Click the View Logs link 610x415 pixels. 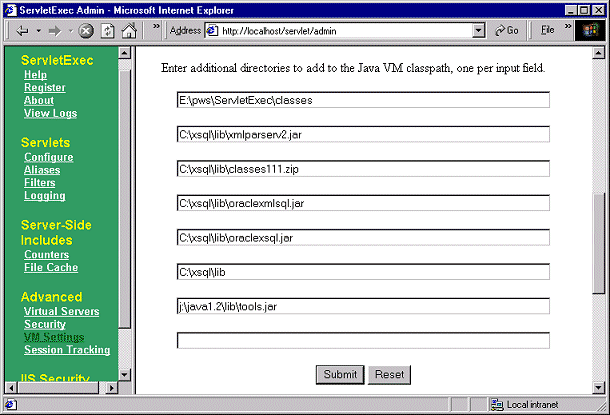50,114
